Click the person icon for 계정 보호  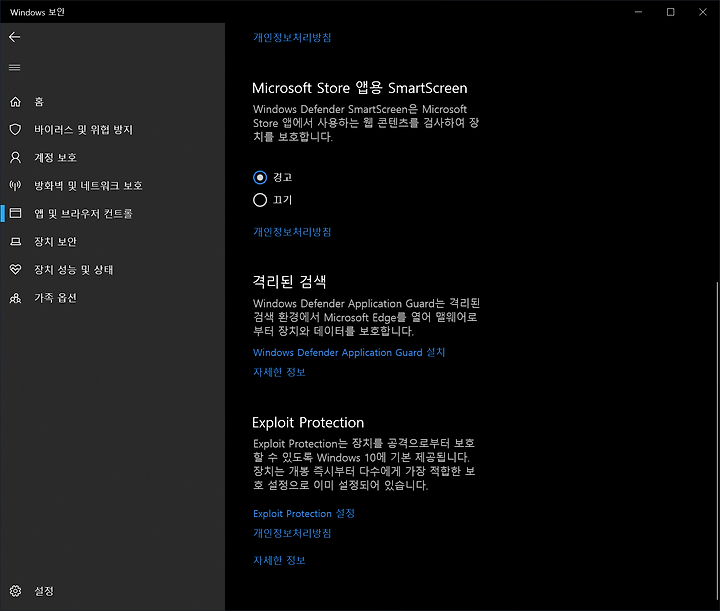[x=16, y=157]
